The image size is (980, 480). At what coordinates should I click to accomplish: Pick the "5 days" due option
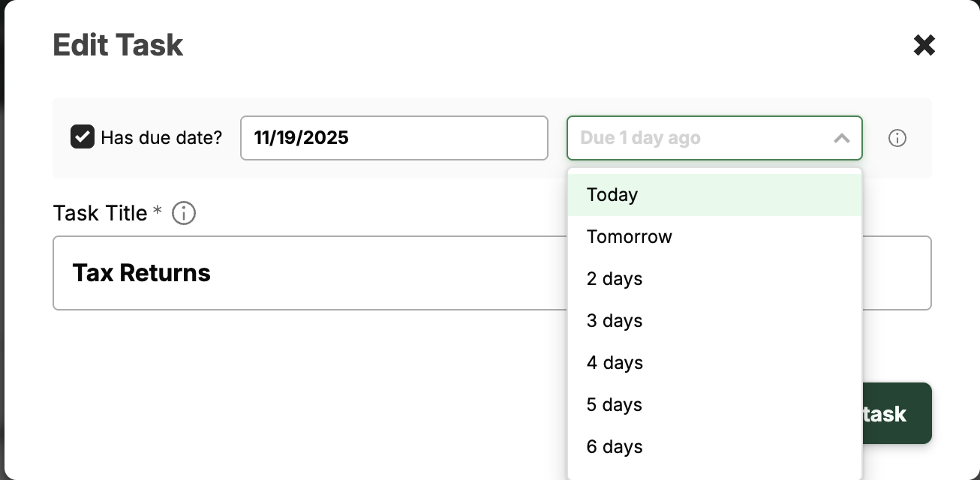[x=615, y=405]
